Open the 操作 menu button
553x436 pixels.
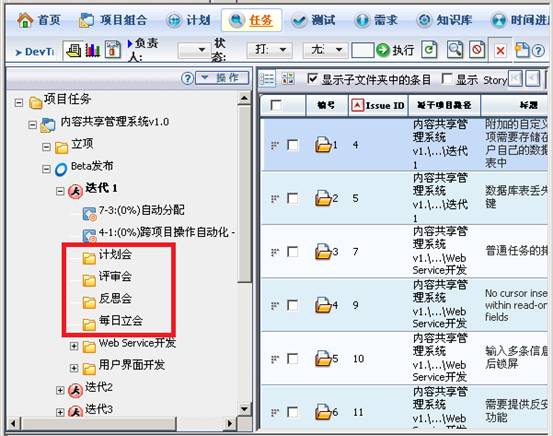[x=222, y=78]
